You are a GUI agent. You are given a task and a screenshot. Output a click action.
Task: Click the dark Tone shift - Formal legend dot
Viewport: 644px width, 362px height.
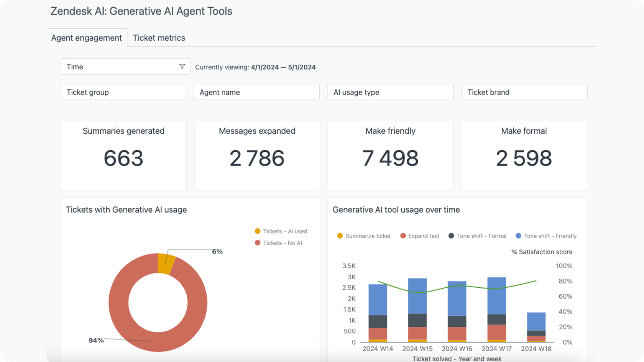click(451, 236)
